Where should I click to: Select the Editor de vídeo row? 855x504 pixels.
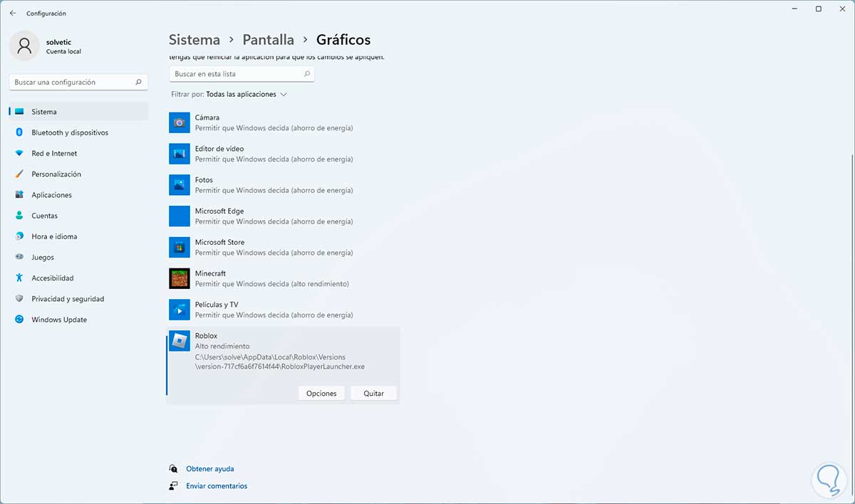(283, 154)
